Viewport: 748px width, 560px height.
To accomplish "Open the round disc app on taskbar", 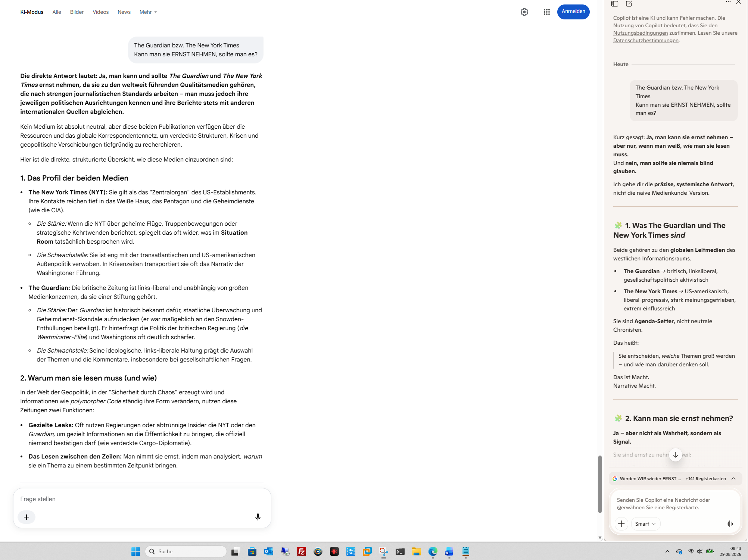I will (318, 551).
